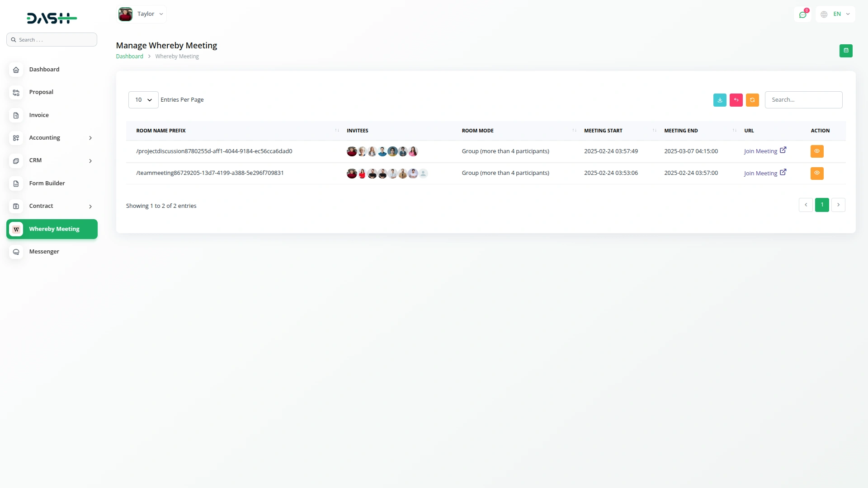
Task: Click Taylor's profile avatar
Action: 125,14
